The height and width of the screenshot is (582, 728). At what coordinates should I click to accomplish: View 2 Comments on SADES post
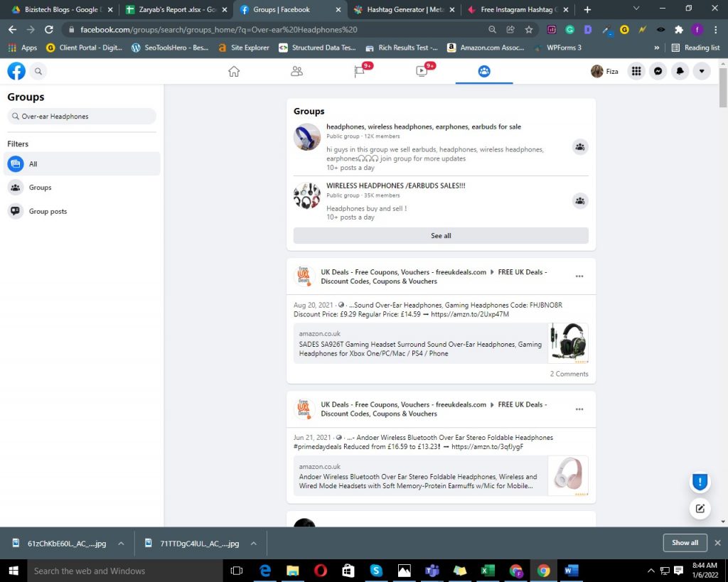coord(569,374)
